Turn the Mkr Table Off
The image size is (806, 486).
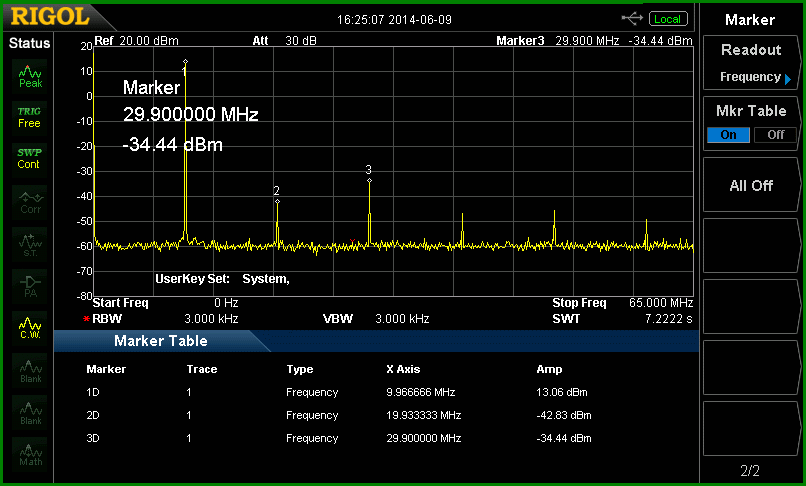[775, 135]
